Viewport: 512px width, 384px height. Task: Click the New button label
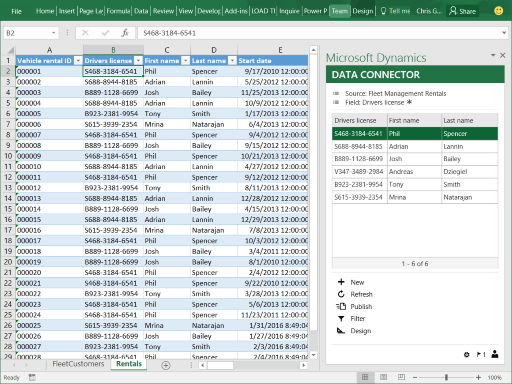(x=357, y=282)
